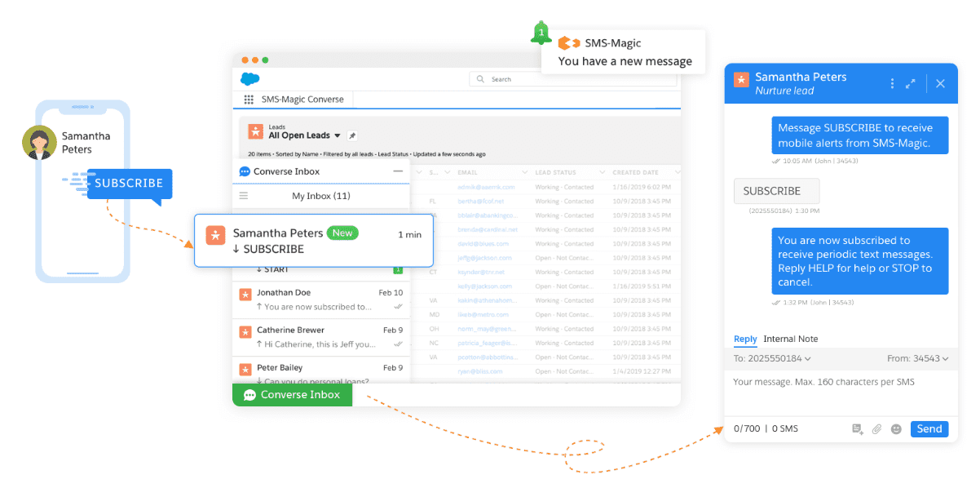Click the received SUBSCRIBE message in chat
The width and height of the screenshot is (980, 488).
(776, 191)
